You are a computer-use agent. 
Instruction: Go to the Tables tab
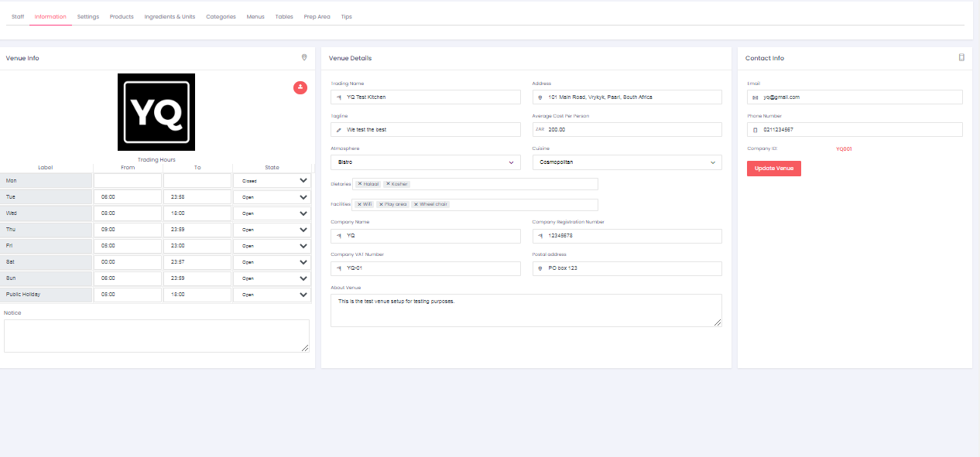click(x=284, y=16)
